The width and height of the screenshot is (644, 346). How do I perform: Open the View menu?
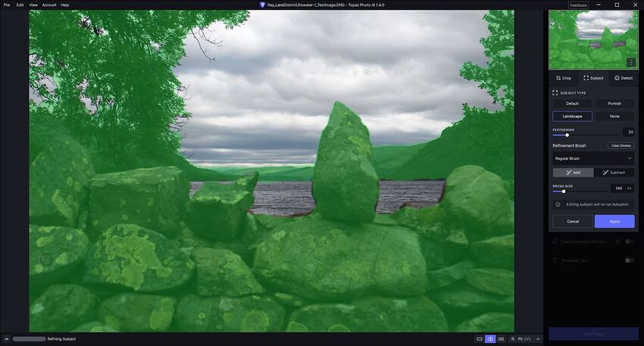33,5
